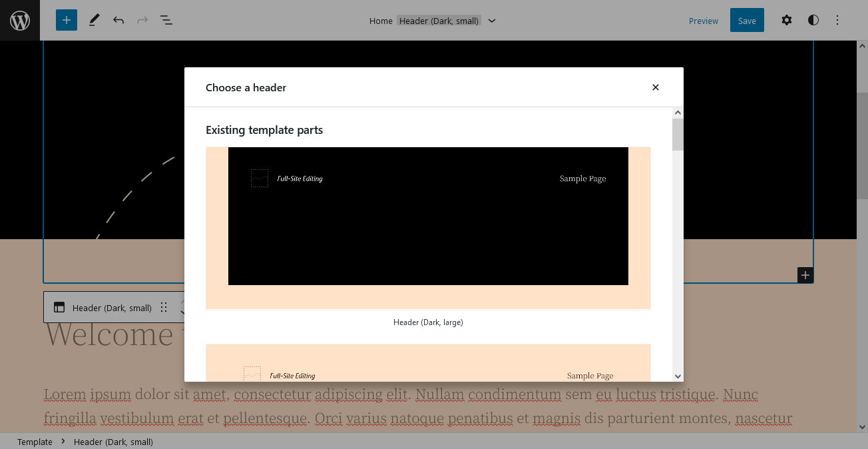The height and width of the screenshot is (449, 868).
Task: Click the WordPress logo
Action: click(20, 20)
